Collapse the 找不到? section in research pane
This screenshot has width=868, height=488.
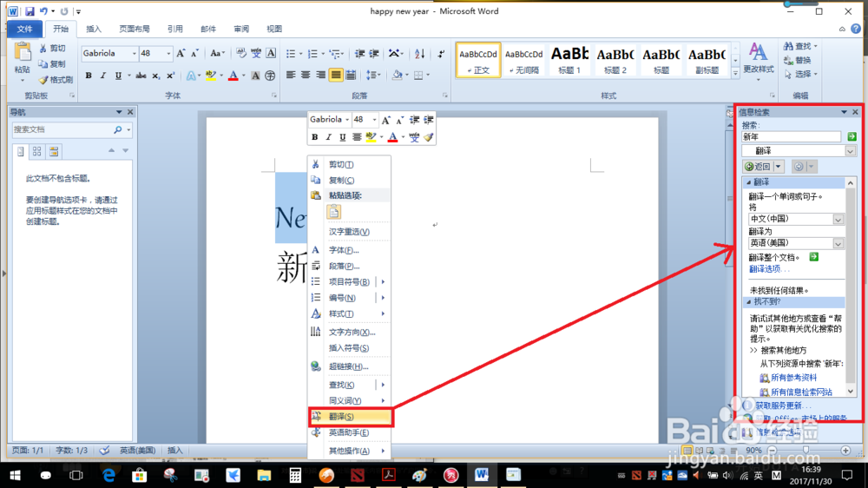coord(749,302)
